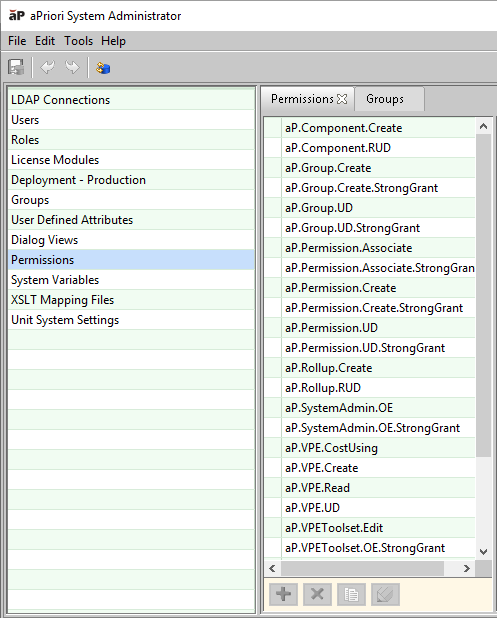Switch to the Groups tab
Screen dimensions: 497x618
pyautogui.click(x=385, y=99)
